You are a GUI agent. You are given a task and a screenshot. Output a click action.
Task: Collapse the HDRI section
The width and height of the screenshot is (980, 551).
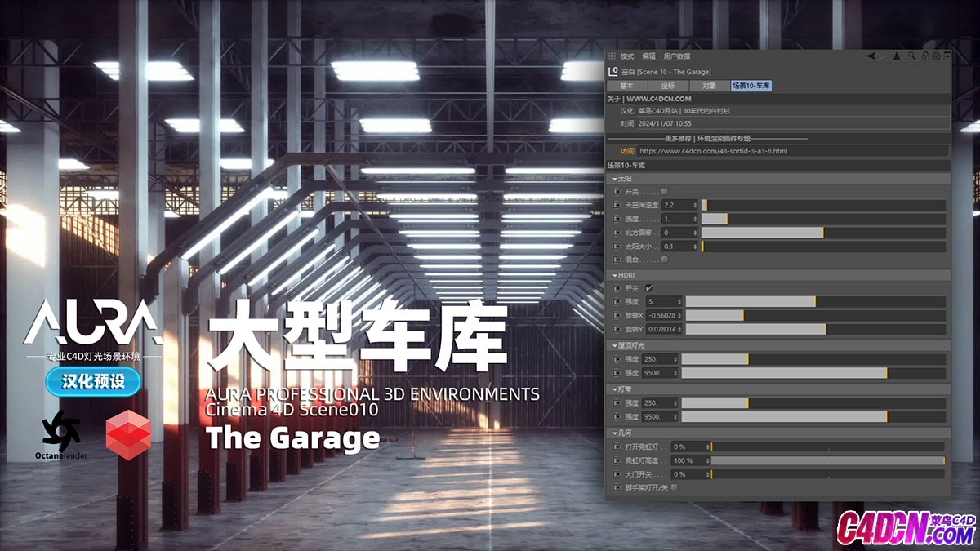click(613, 275)
